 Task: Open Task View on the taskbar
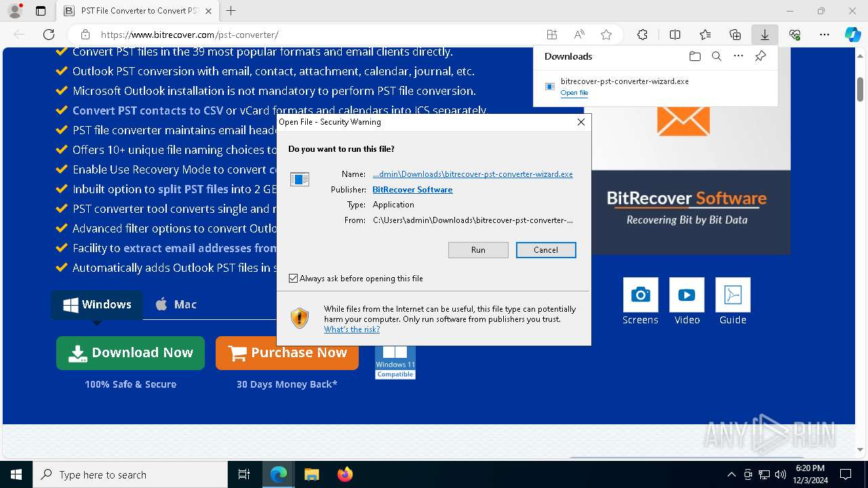click(x=244, y=474)
